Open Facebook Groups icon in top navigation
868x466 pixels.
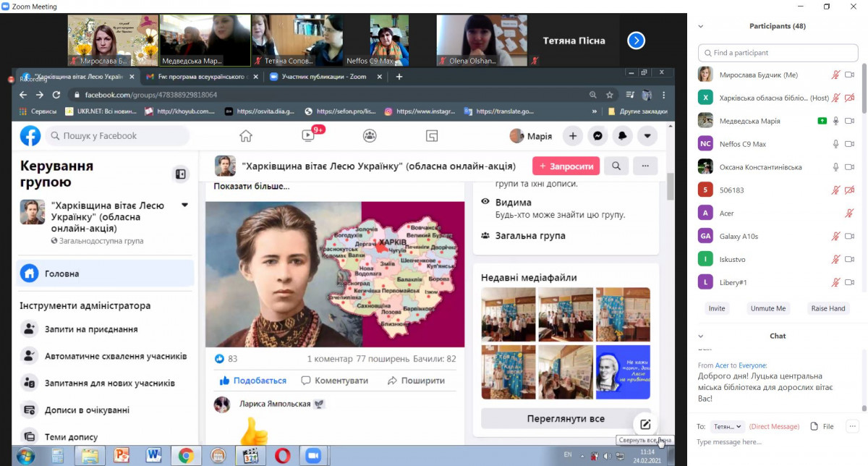[370, 136]
